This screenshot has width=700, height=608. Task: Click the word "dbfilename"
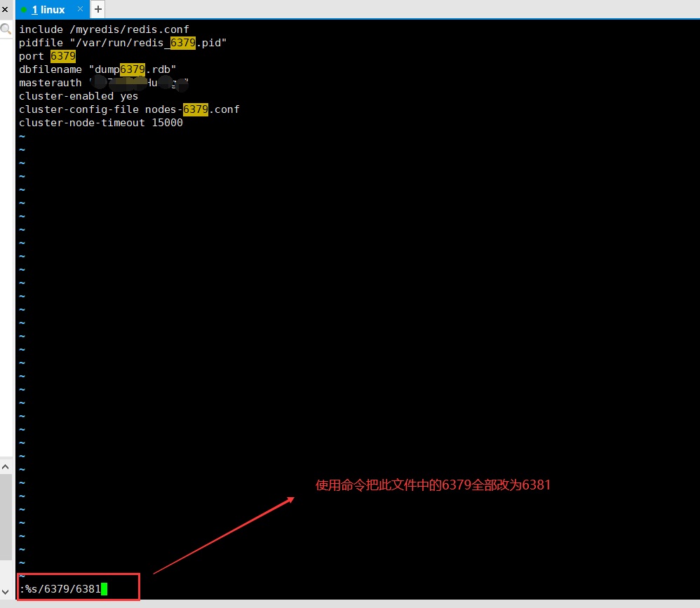point(51,69)
